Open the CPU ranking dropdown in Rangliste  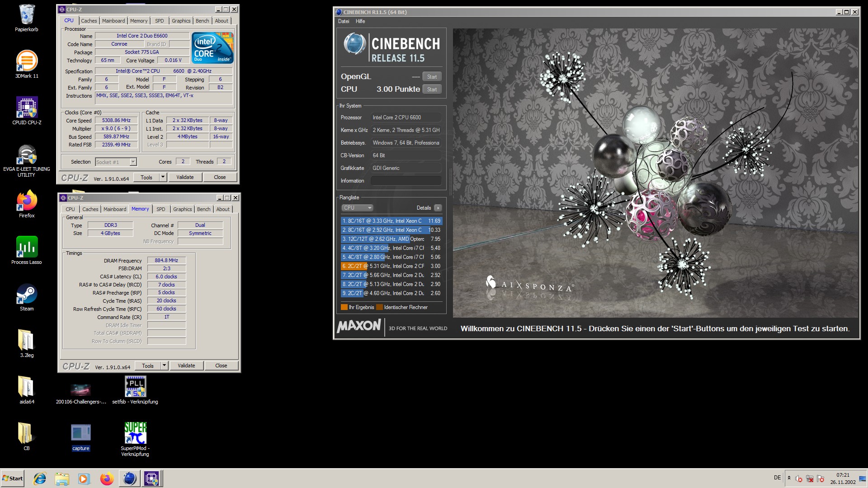pos(357,208)
